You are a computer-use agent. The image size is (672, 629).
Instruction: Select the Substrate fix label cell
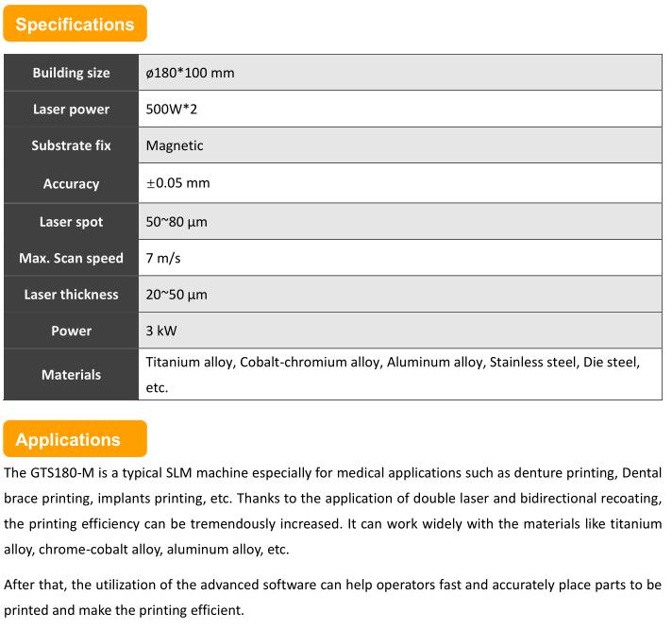[x=71, y=145]
